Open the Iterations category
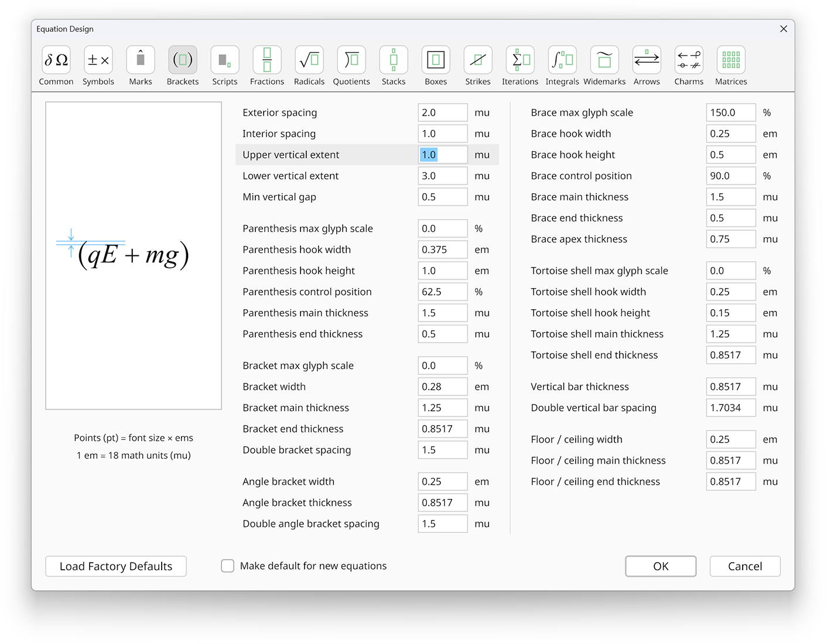 [x=520, y=64]
